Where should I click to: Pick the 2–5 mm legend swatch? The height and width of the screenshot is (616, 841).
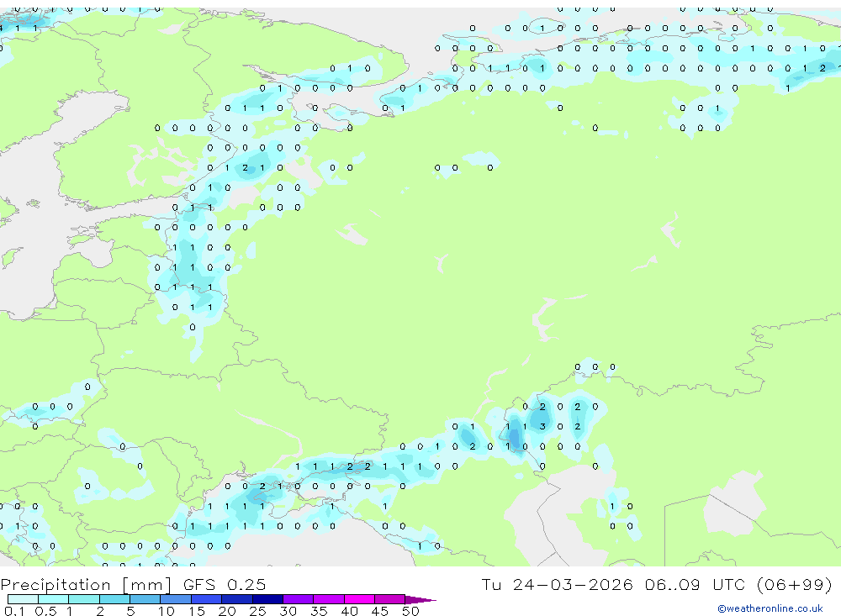coord(114,599)
